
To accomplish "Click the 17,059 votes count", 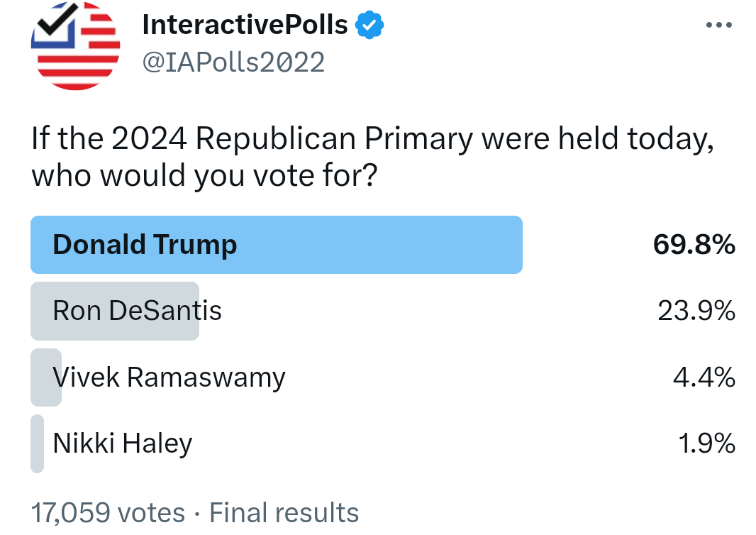I will (x=108, y=513).
